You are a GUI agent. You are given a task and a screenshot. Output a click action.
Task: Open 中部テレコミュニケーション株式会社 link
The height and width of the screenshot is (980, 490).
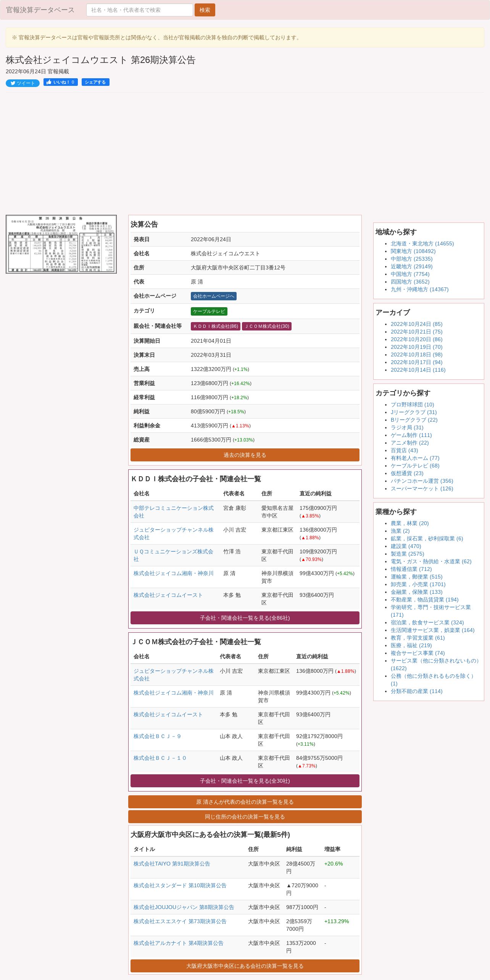point(174,512)
